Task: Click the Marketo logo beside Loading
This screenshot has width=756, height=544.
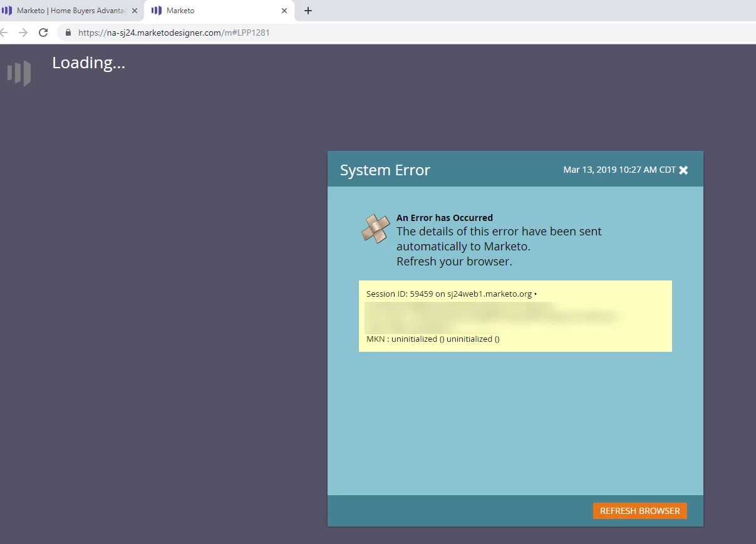Action: [x=19, y=73]
